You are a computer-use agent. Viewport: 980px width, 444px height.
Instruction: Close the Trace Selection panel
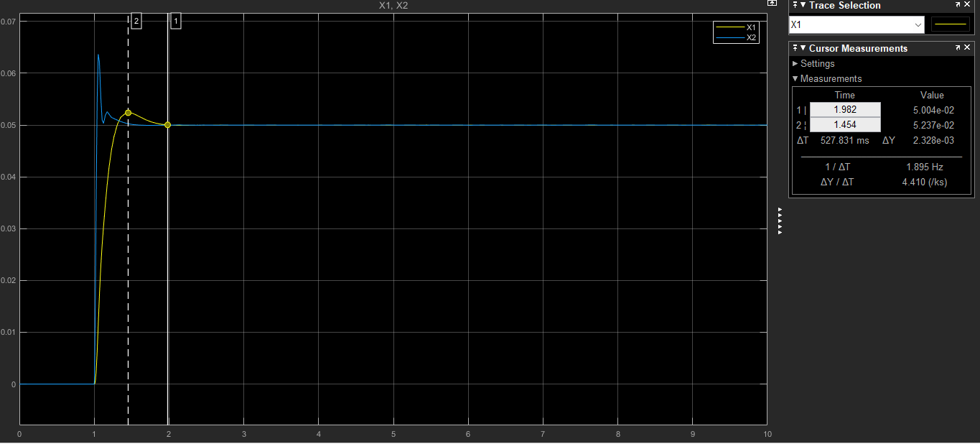(967, 6)
